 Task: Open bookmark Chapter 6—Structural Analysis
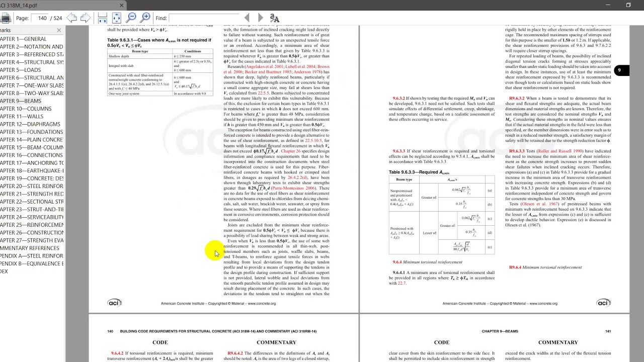tap(32, 78)
